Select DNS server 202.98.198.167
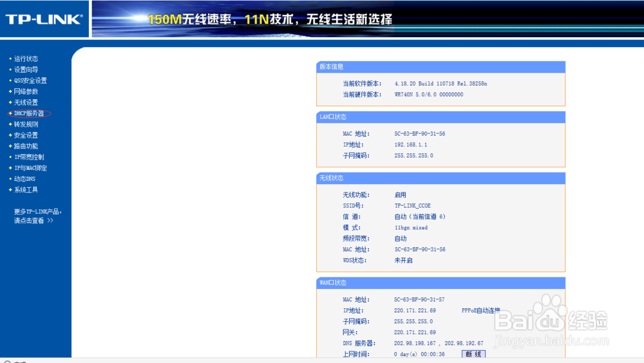The image size is (644, 363). 415,343
